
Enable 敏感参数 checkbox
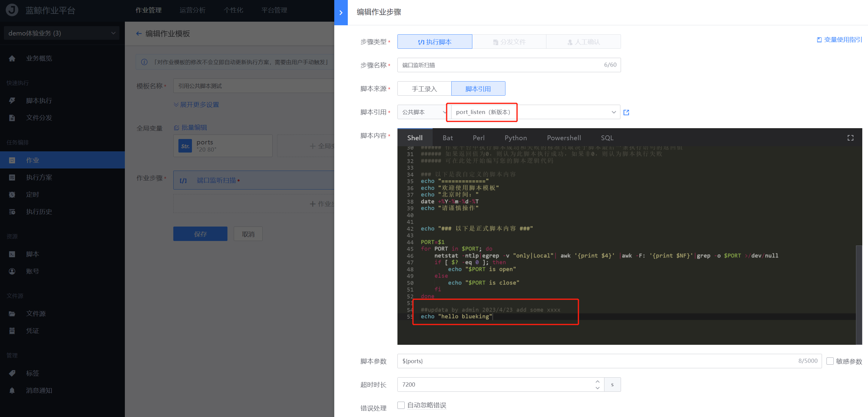click(830, 361)
